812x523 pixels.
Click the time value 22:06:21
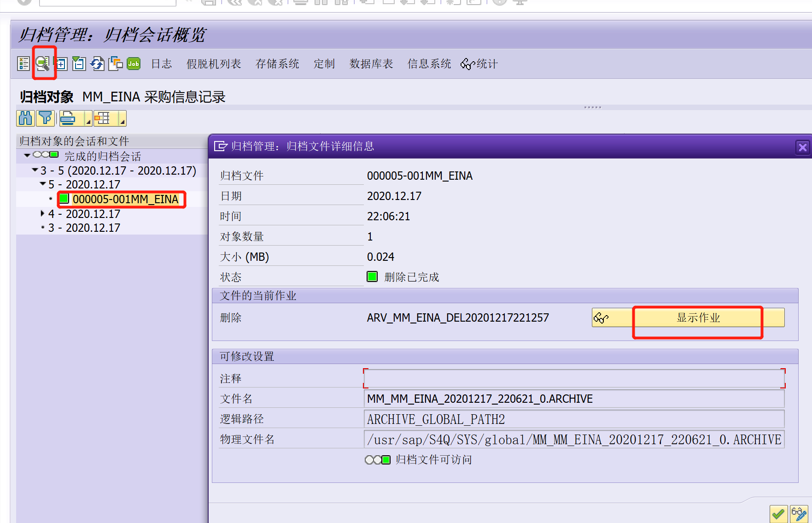tap(388, 216)
